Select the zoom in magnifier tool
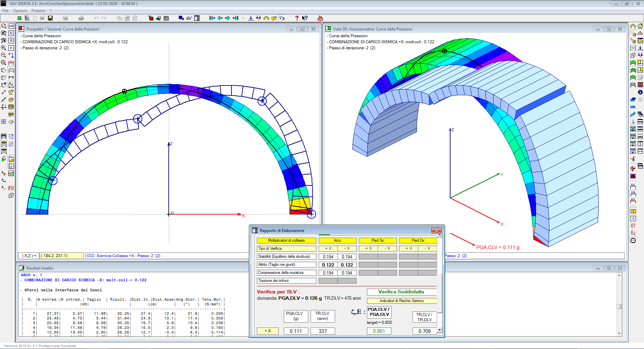Image resolution: width=644 pixels, height=349 pixels. pos(4,48)
